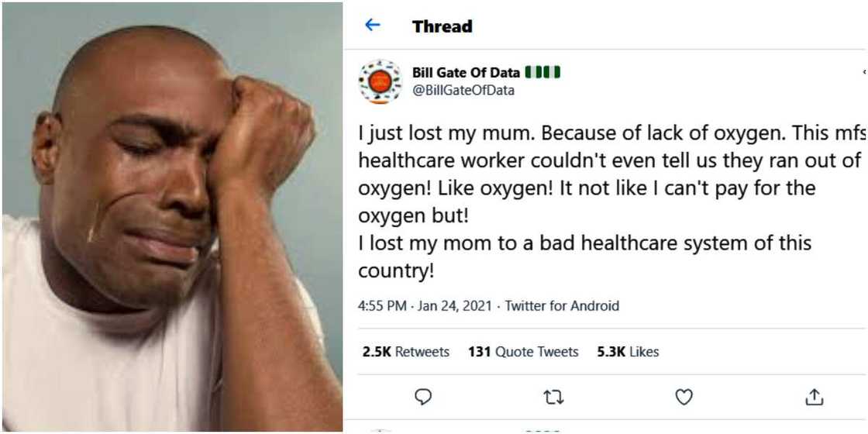Show who gave the 5.3K Likes
868x434 pixels.
pos(628,352)
